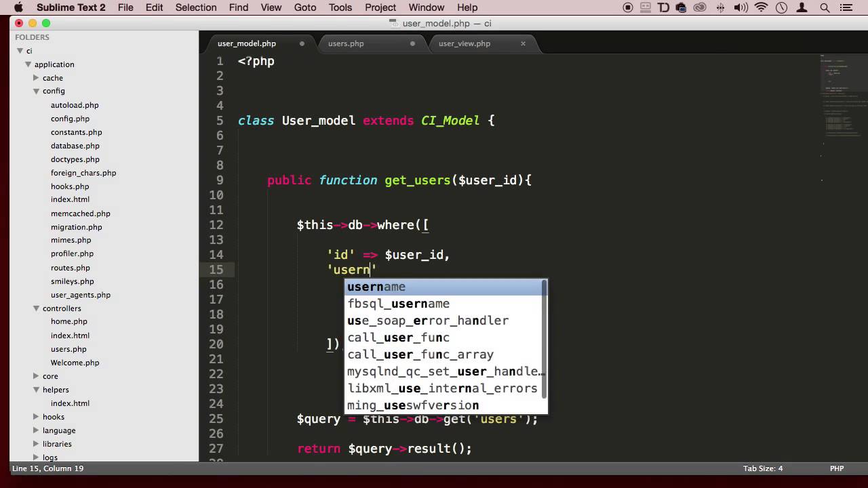
Task: Switch to the user_view.php tab
Action: tap(464, 43)
